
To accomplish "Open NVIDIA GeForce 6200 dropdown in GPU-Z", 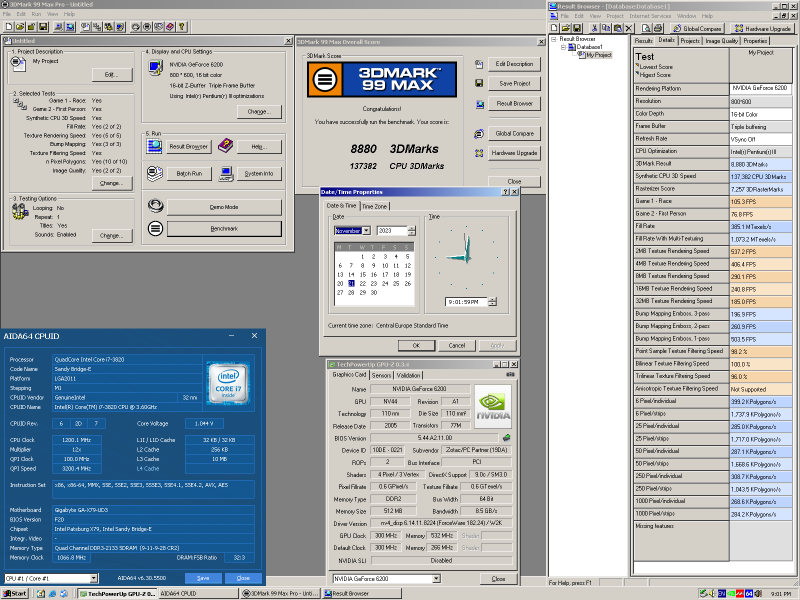I will pyautogui.click(x=436, y=579).
